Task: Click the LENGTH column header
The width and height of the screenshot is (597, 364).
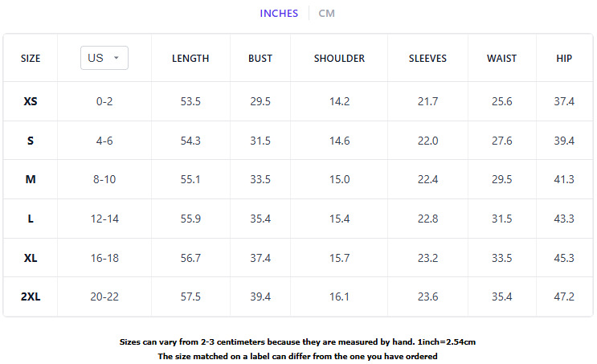Action: click(x=190, y=58)
